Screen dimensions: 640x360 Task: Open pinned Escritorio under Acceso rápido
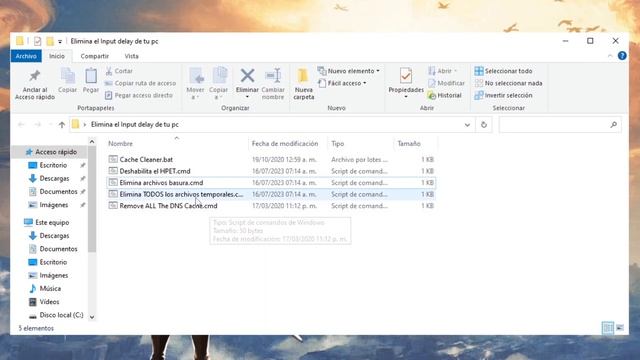click(x=53, y=165)
